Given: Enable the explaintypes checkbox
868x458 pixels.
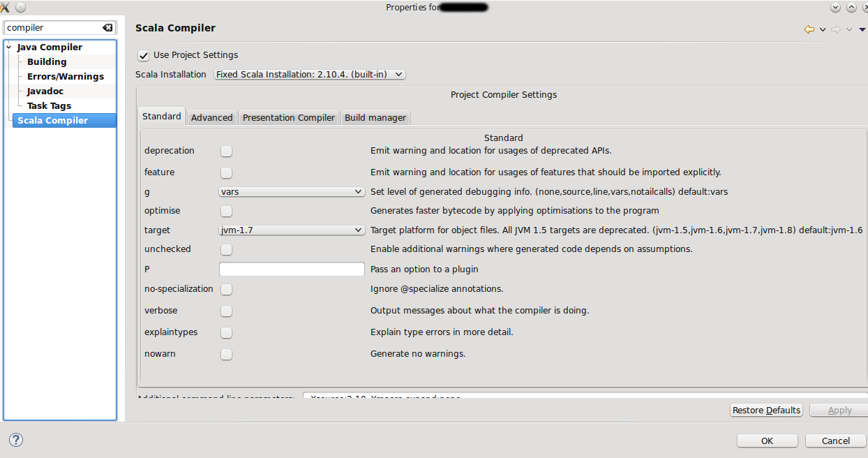Looking at the screenshot, I should 226,332.
